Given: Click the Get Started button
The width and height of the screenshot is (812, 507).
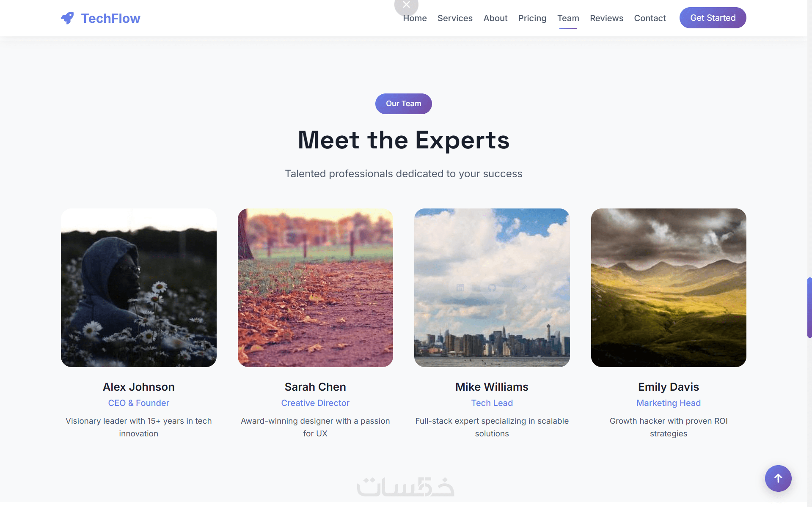Looking at the screenshot, I should (713, 18).
